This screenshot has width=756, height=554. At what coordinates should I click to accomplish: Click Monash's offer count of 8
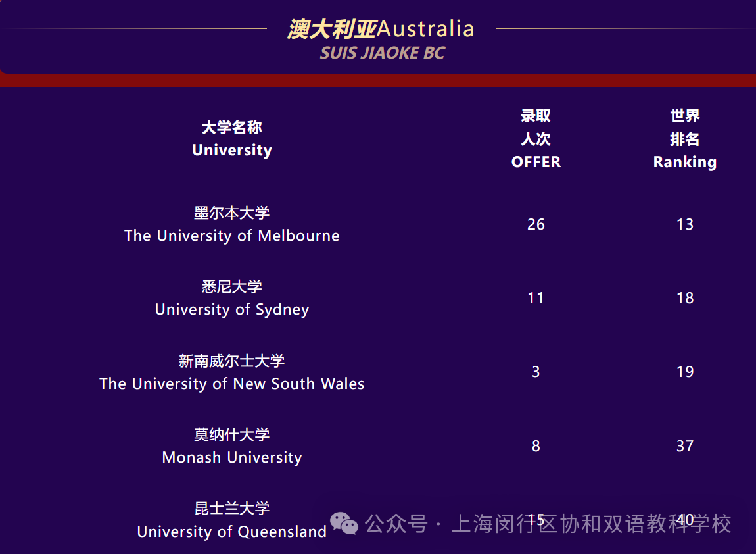coord(536,446)
